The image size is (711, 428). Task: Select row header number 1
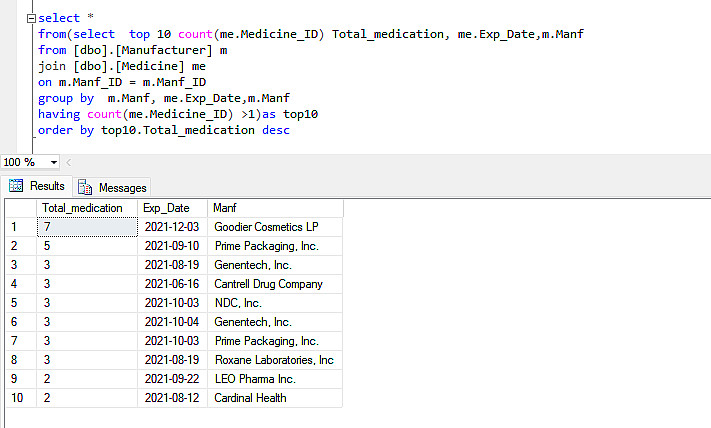21,227
